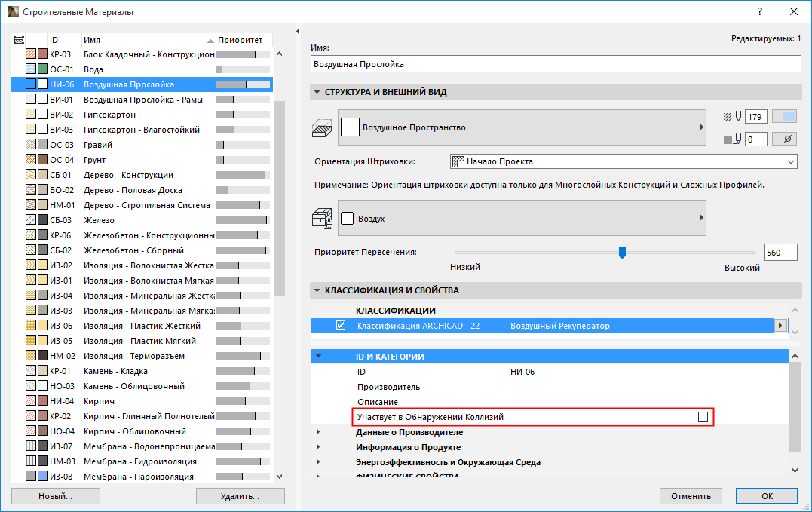Viewport: 812px width, 512px height.
Task: Click the brick intersection icon beside Воздух
Action: (x=323, y=217)
